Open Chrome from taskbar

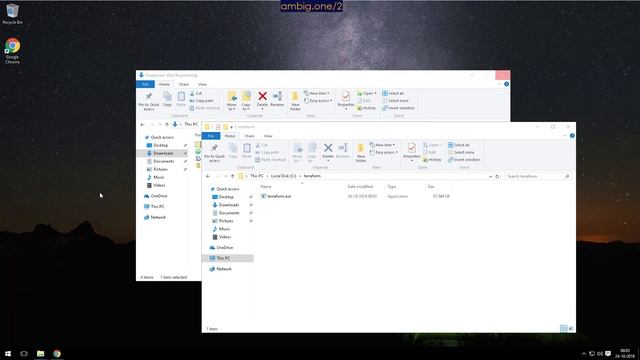(x=57, y=353)
